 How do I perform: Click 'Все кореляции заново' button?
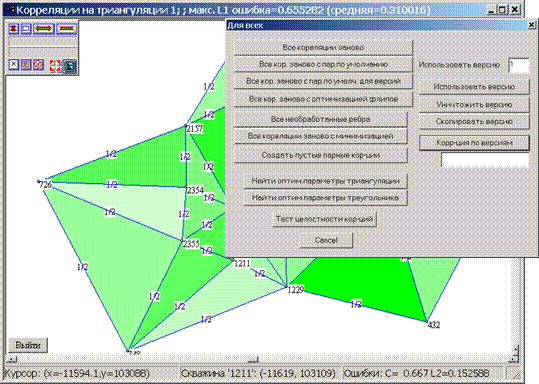pyautogui.click(x=323, y=47)
